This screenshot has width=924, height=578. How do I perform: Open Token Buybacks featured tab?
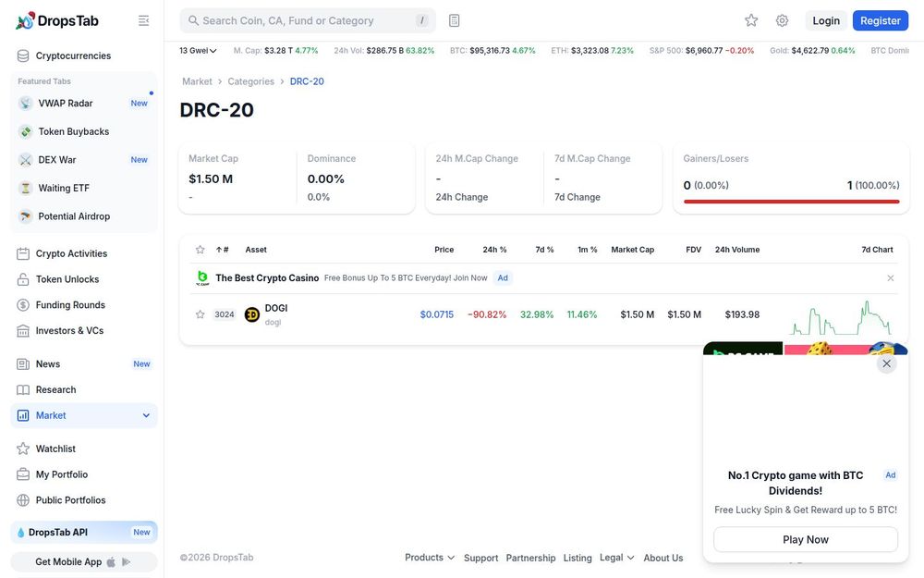tap(84, 131)
